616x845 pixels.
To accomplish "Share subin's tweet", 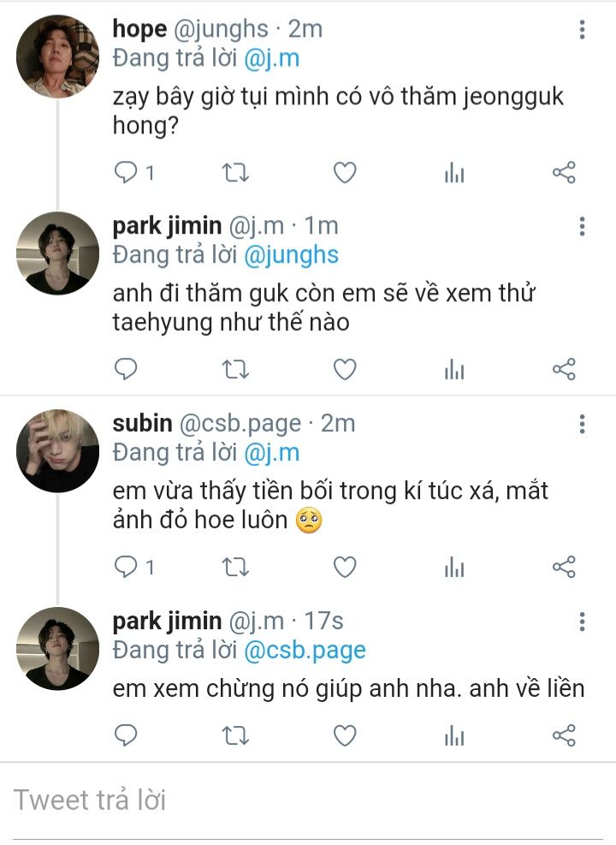I will pyautogui.click(x=564, y=566).
